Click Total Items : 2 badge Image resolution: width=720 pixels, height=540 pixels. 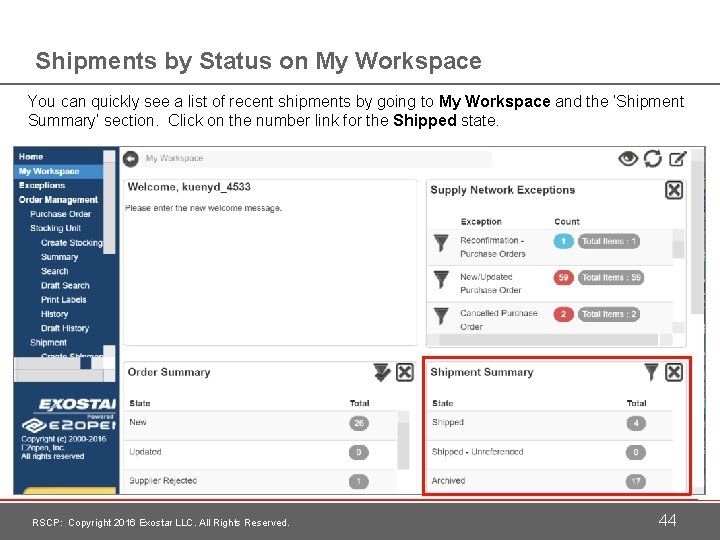(608, 314)
